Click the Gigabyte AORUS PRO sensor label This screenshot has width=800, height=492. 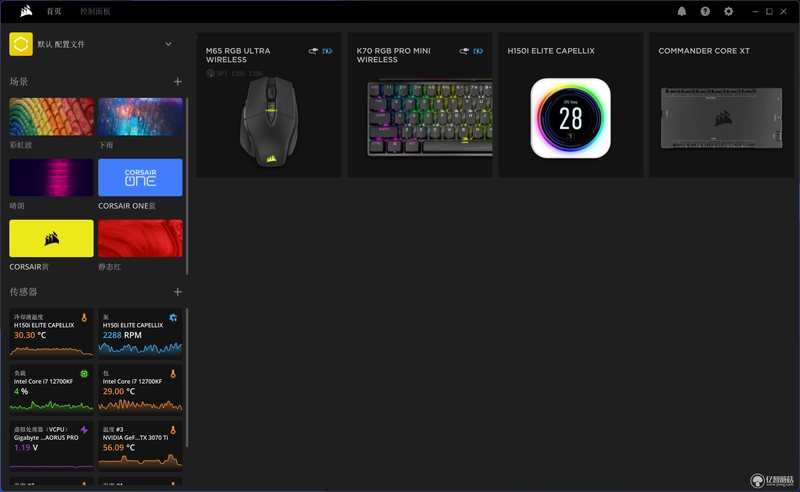[x=46, y=438]
